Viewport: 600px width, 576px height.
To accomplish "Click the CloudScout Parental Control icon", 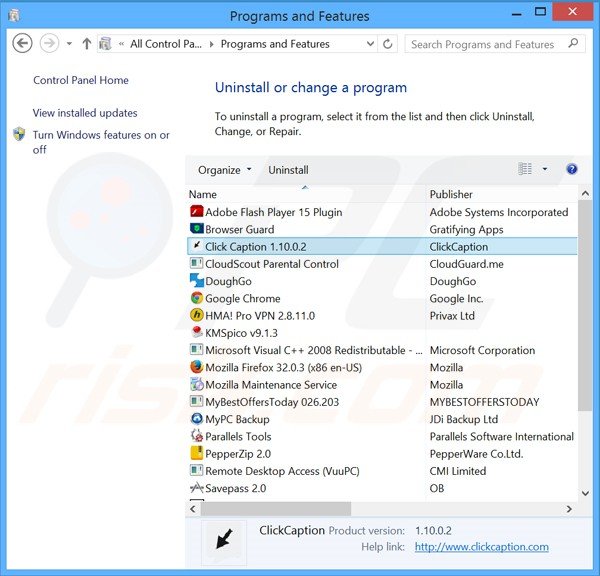I will [x=196, y=263].
